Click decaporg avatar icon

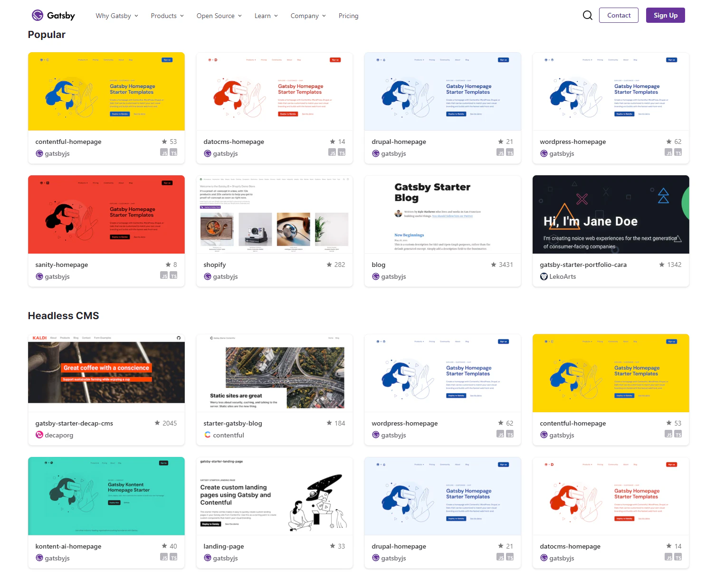(x=39, y=435)
